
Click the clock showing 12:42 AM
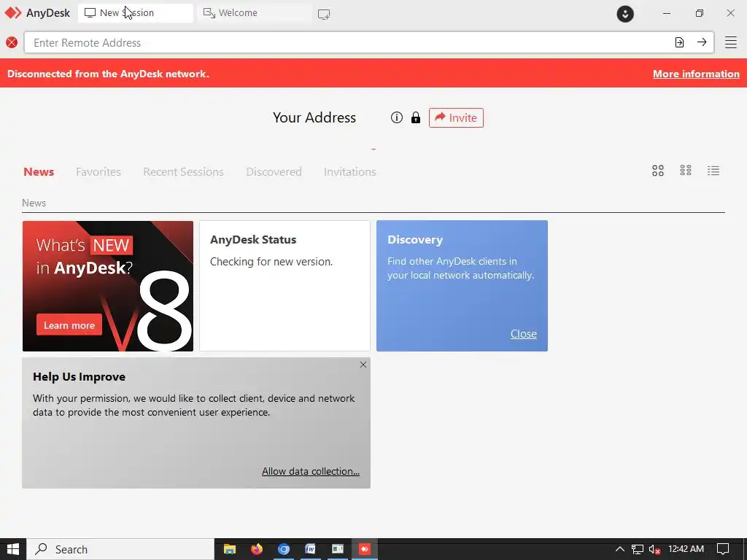tap(686, 549)
